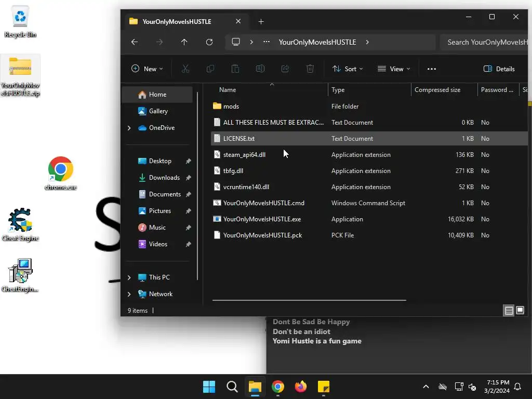Click the Rename icon in toolbar
The height and width of the screenshot is (399, 532).
pos(260,69)
